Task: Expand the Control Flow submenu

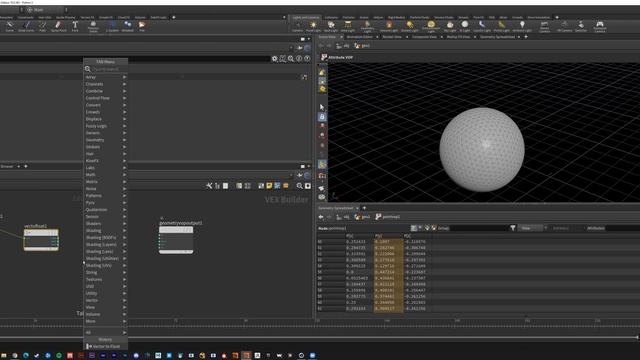Action: click(105, 98)
